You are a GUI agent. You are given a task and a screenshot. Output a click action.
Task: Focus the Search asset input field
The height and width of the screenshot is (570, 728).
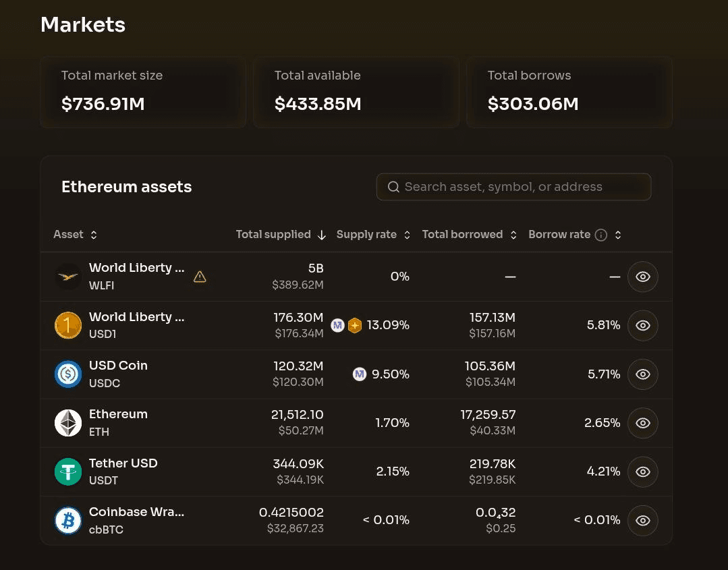[x=513, y=187]
